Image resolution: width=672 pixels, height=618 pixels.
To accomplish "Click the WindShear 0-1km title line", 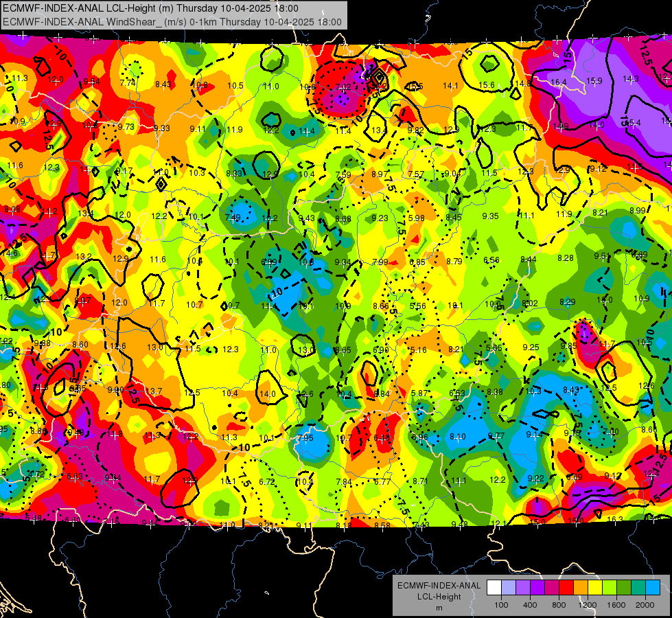I will (x=172, y=22).
